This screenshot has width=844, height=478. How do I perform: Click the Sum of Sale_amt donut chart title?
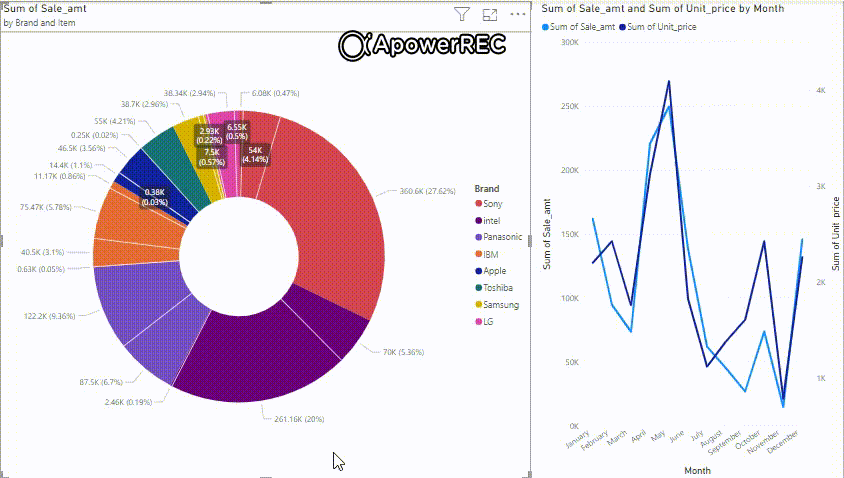(x=45, y=9)
